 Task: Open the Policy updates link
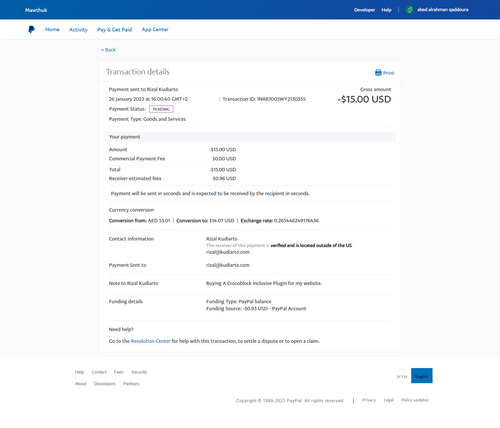(x=415, y=400)
